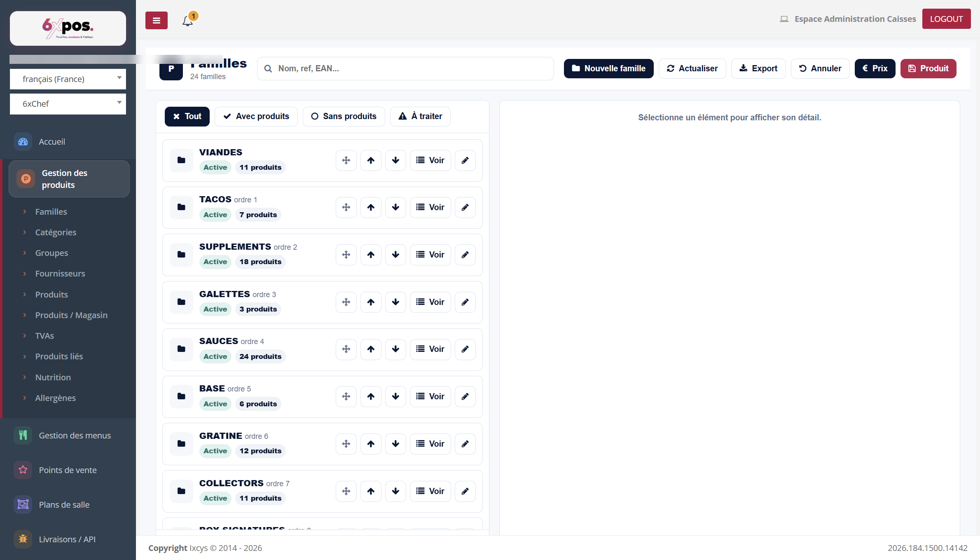Click Nouvelle famille button
This screenshot has width=980, height=560.
click(x=608, y=68)
